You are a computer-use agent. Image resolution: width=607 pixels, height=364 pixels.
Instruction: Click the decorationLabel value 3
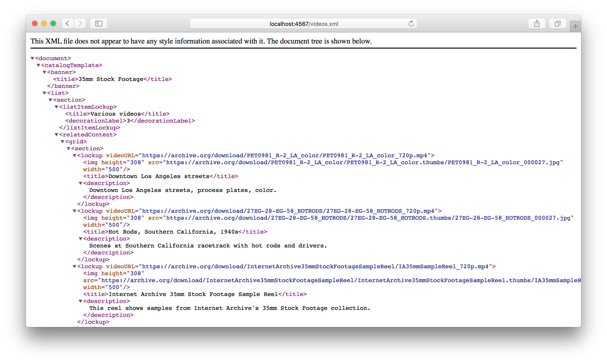(128, 121)
